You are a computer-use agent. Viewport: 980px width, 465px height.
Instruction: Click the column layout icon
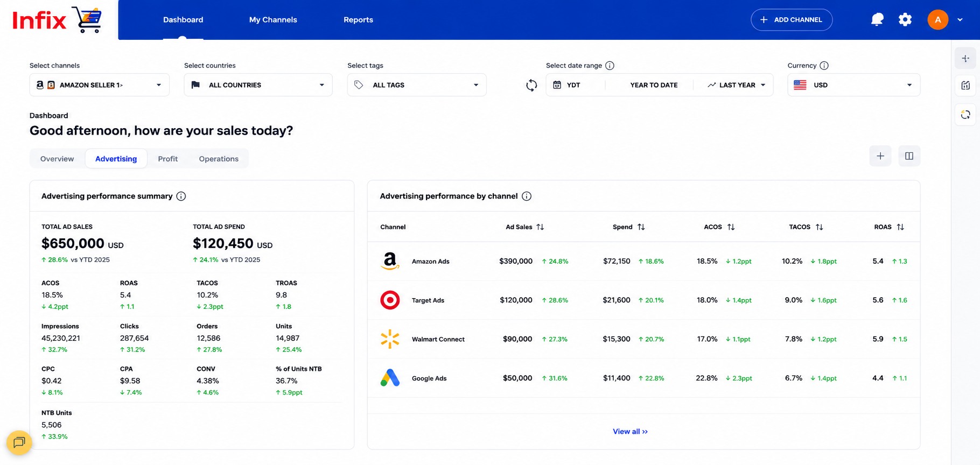click(x=909, y=156)
